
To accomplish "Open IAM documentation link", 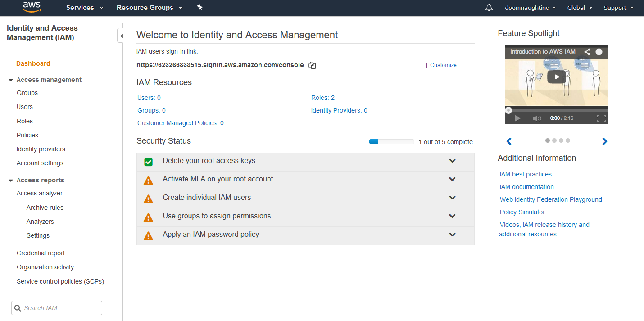I will click(527, 187).
